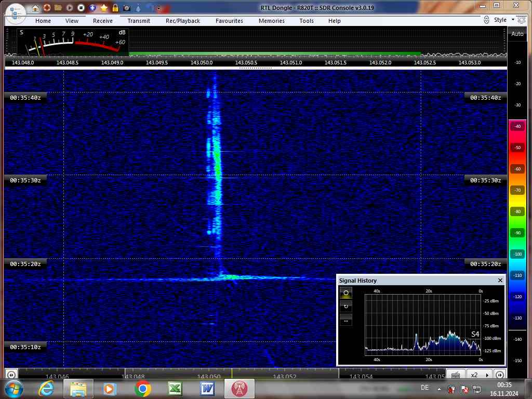This screenshot has height=399, width=532.
Task: Click the blue plus shield icon
Action: click(92, 7)
